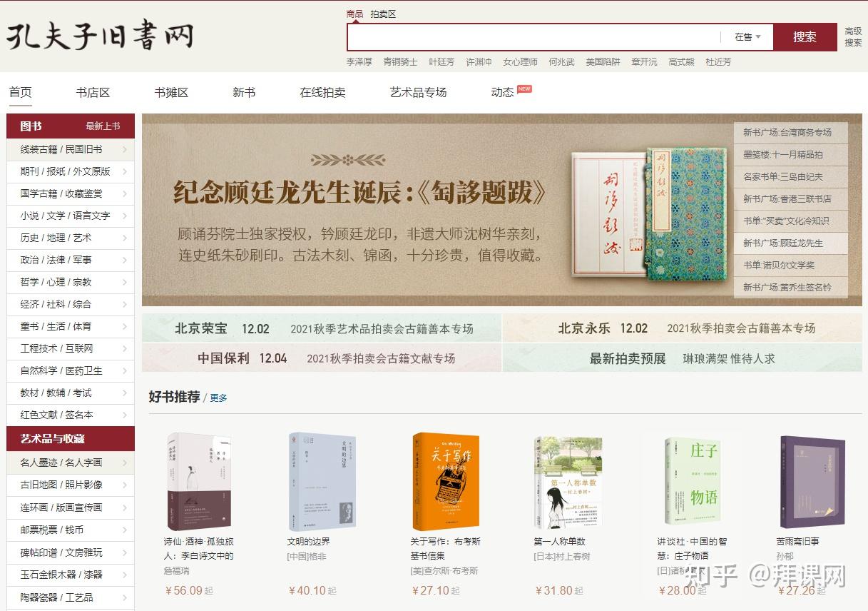Open 高级搜索 advanced search link

(853, 36)
